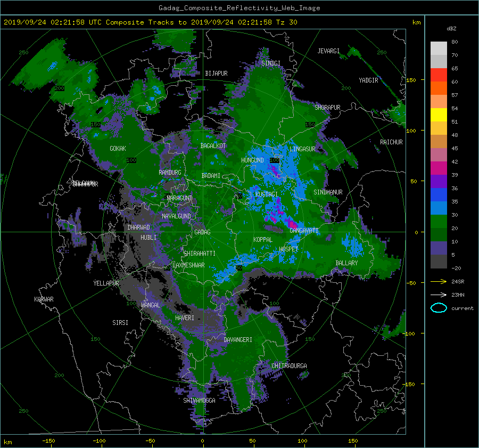Click the DHARWAD city label

click(x=139, y=227)
